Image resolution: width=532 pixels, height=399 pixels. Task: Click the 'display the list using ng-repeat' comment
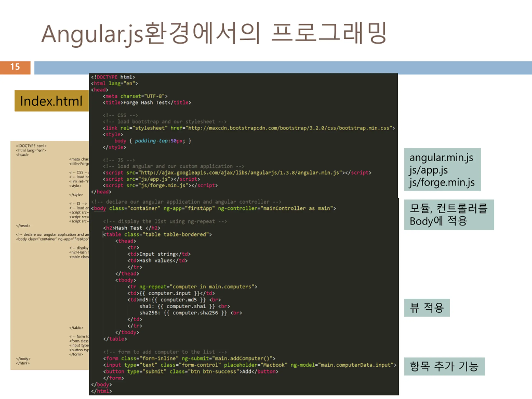pos(165,222)
